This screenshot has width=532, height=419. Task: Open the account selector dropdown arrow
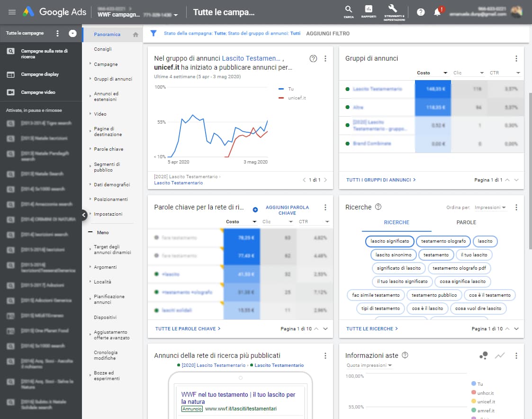(176, 15)
